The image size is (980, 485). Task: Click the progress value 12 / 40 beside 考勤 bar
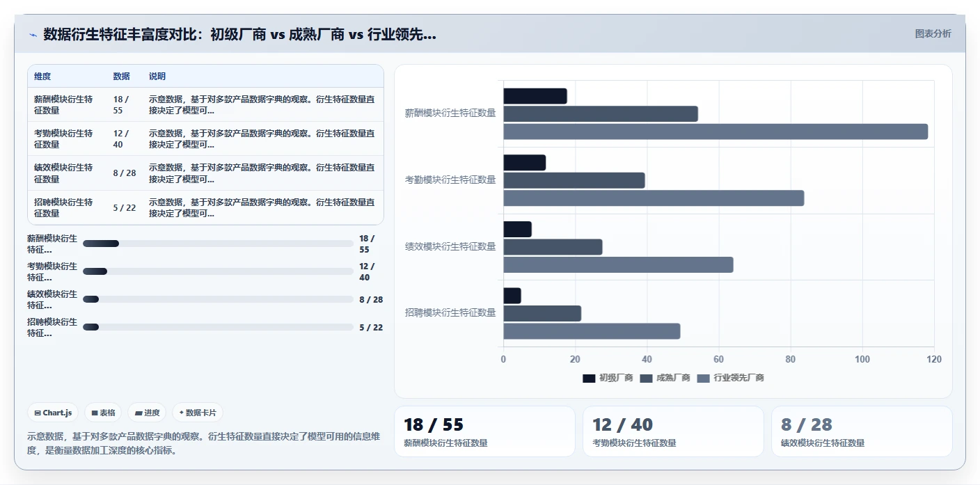click(x=367, y=271)
